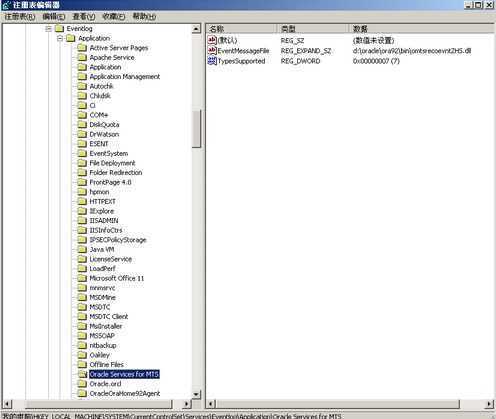Click value pane horizontal scroll left arrow
This screenshot has height=419, width=496.
(211, 404)
